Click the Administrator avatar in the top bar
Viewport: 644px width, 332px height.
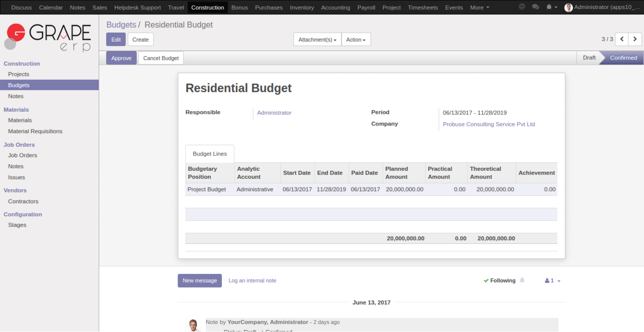[569, 8]
